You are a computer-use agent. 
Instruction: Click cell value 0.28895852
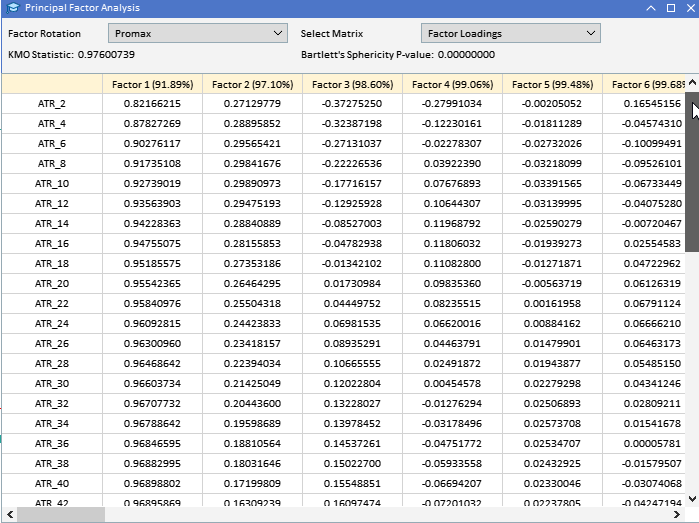252,124
